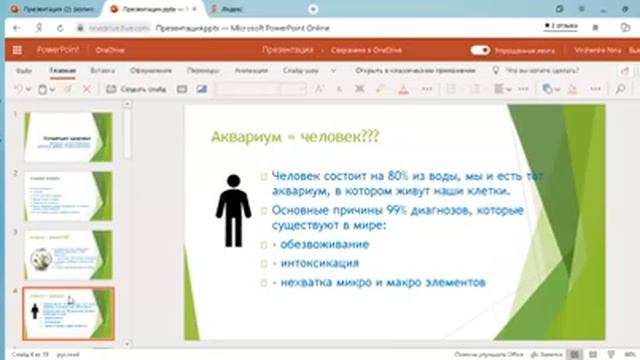
Task: Toggle bold Ж formatting
Action: [359, 89]
